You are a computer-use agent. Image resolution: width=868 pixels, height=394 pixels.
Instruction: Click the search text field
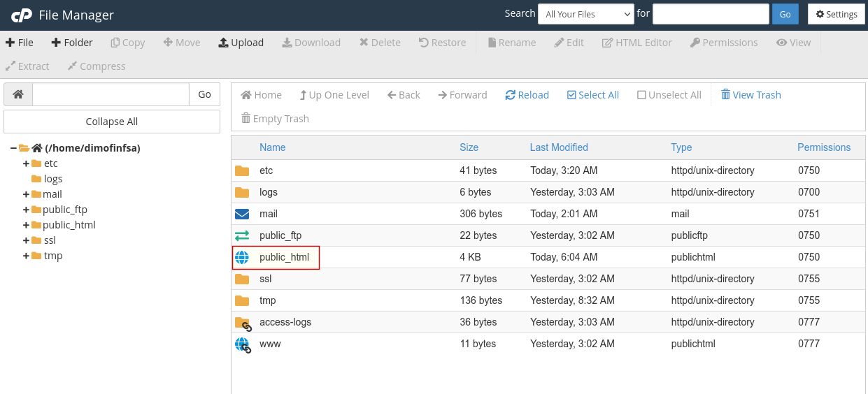711,14
